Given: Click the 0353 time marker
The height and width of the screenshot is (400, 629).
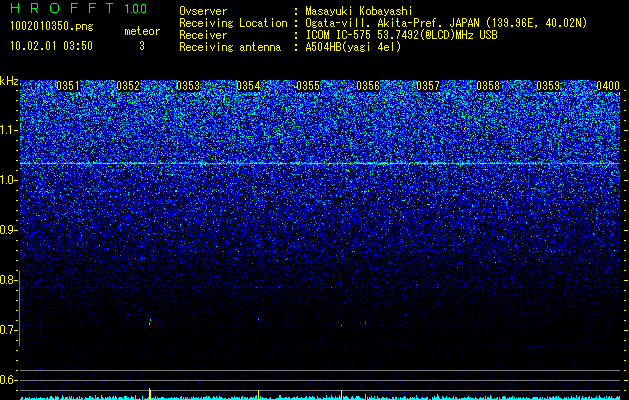Looking at the screenshot, I should 188,86.
